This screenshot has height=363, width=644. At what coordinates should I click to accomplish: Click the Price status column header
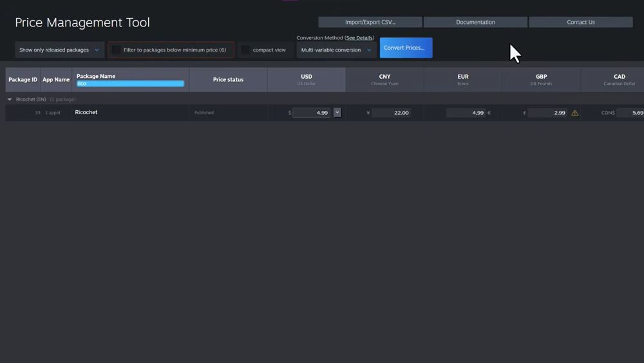click(x=229, y=80)
